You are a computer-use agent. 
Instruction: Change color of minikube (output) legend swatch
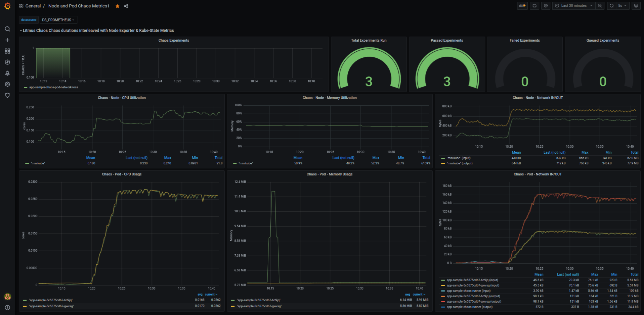tap(443, 163)
